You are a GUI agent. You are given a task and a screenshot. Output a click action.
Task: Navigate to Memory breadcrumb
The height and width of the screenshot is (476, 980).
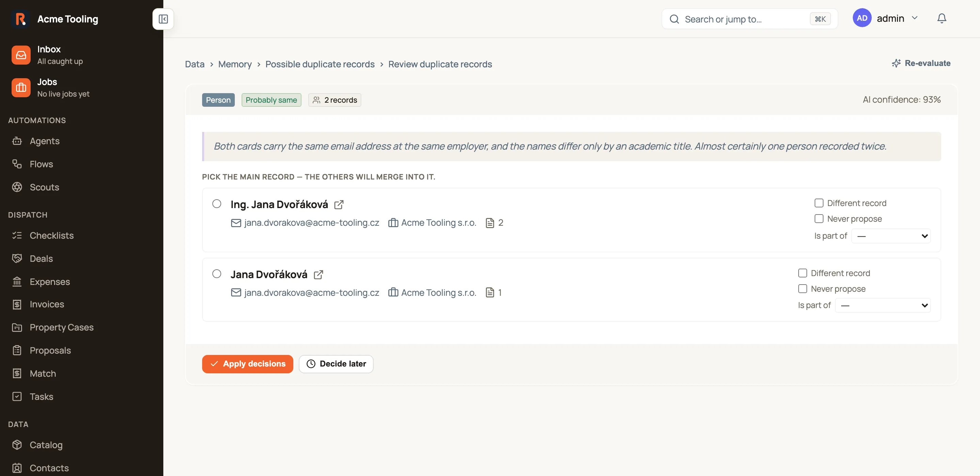point(235,64)
